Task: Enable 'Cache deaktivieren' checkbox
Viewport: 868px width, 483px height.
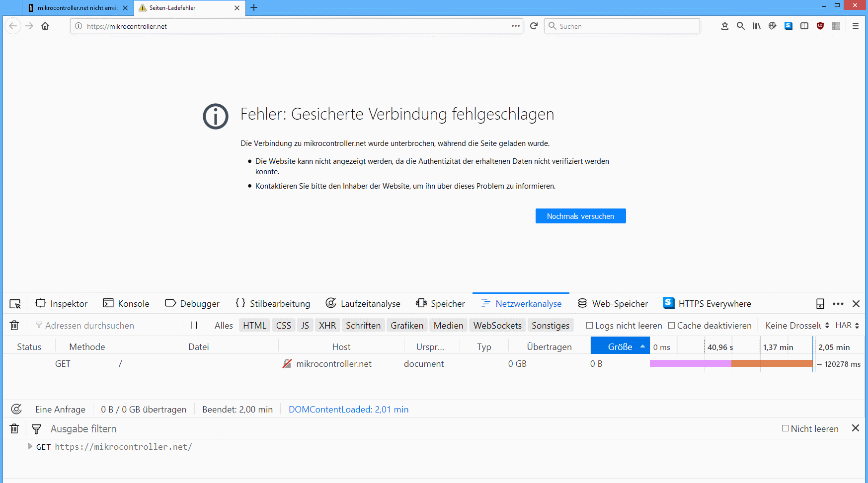Action: pyautogui.click(x=672, y=326)
